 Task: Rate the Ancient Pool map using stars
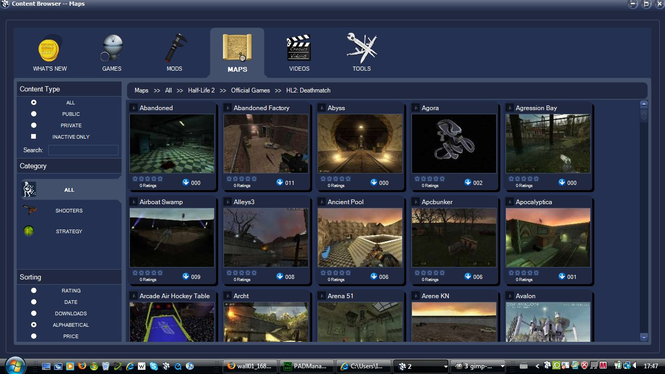(x=335, y=273)
